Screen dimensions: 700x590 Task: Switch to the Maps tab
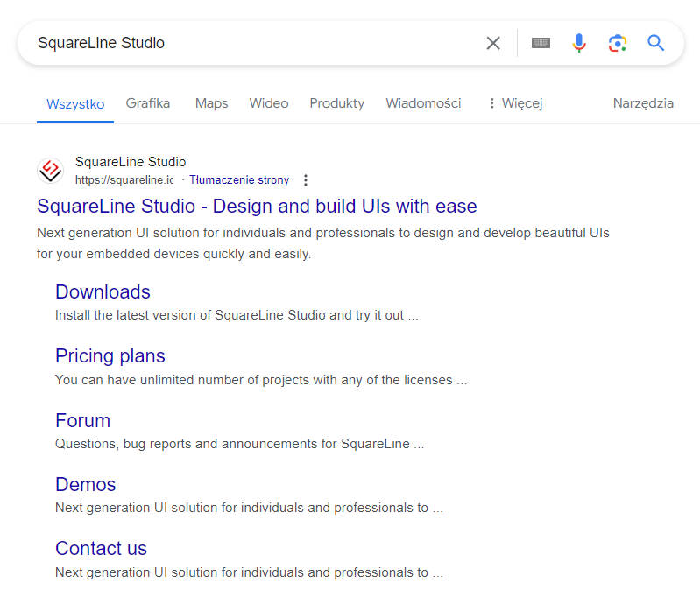click(x=212, y=103)
